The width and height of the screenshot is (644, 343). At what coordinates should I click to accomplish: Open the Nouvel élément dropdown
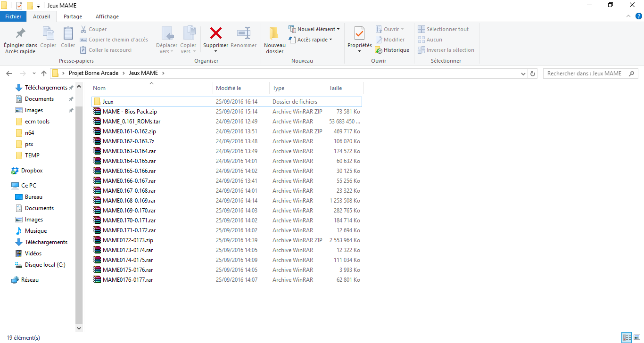(314, 29)
